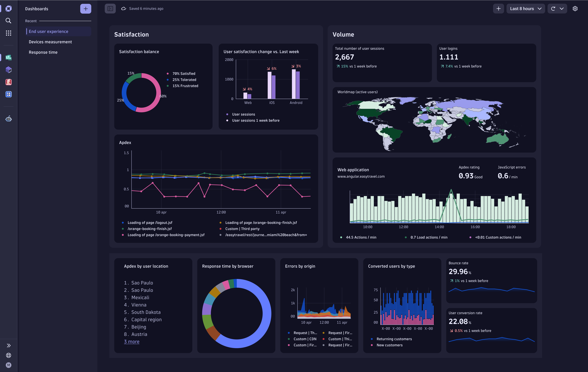This screenshot has height=372, width=588.
Task: Create a new dashboard with the plus button
Action: pos(85,9)
